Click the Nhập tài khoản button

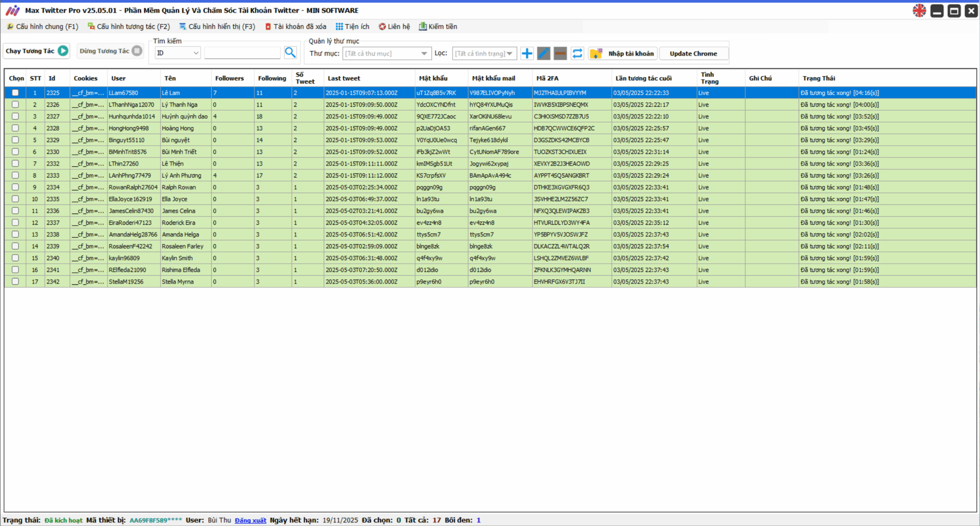623,53
